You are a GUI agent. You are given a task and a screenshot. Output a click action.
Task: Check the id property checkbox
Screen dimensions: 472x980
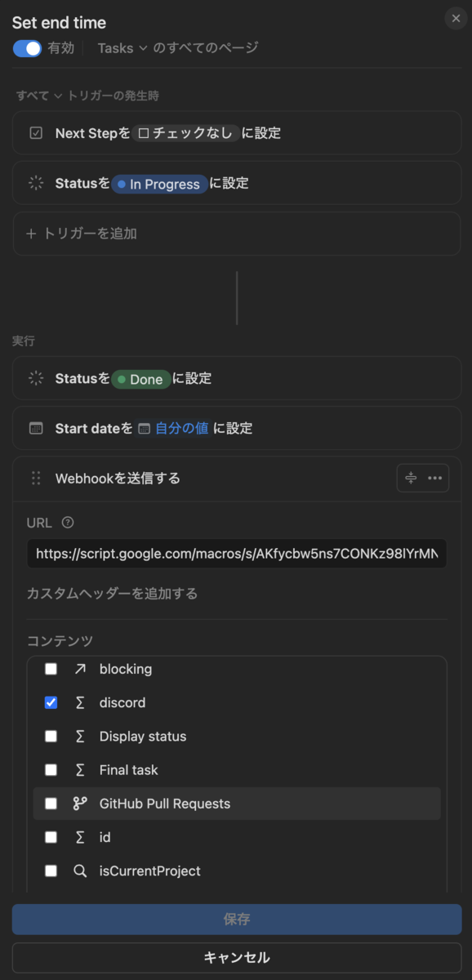pos(51,837)
